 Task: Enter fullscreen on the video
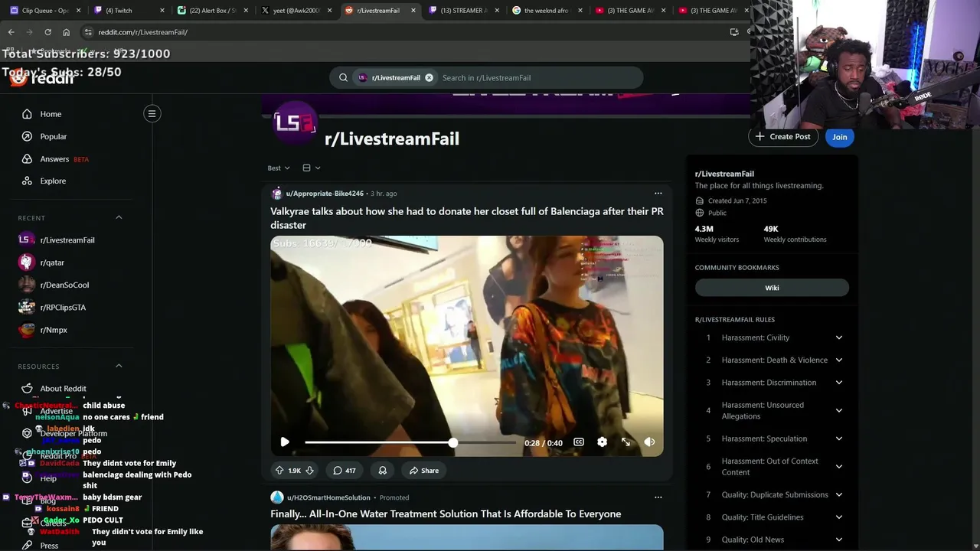(626, 442)
